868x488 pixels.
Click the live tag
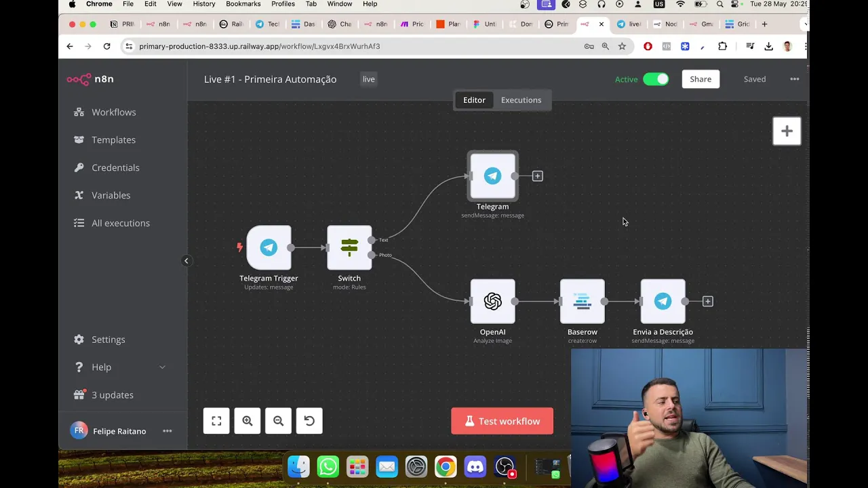368,79
